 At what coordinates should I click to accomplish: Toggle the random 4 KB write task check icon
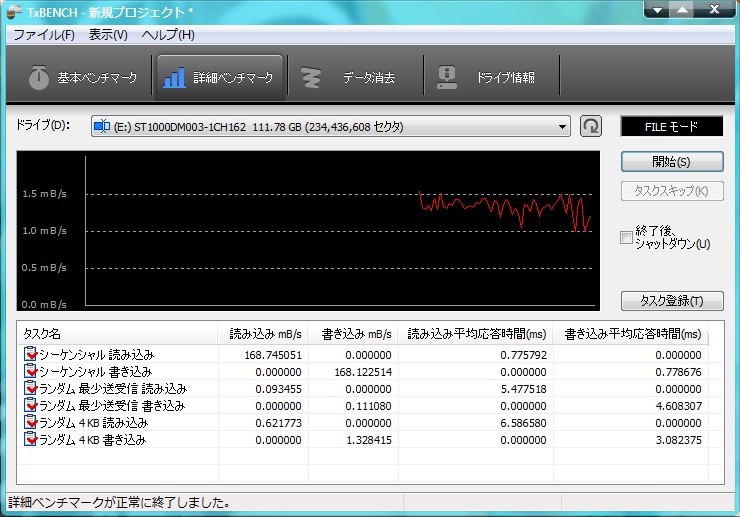30,439
